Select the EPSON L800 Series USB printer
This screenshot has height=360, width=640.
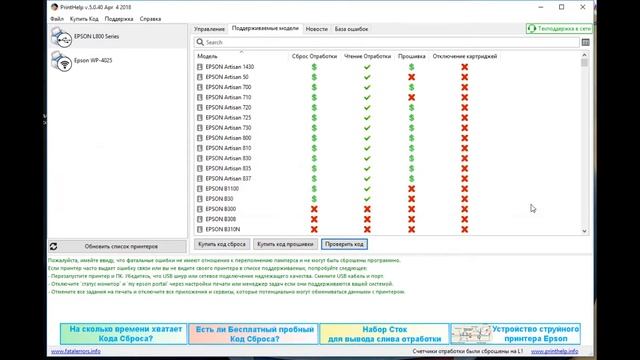click(x=118, y=37)
